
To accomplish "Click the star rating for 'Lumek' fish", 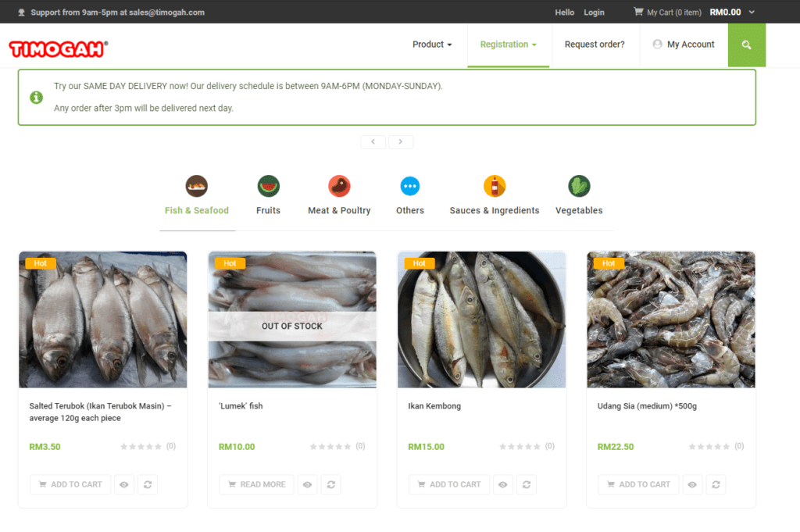I will [330, 447].
